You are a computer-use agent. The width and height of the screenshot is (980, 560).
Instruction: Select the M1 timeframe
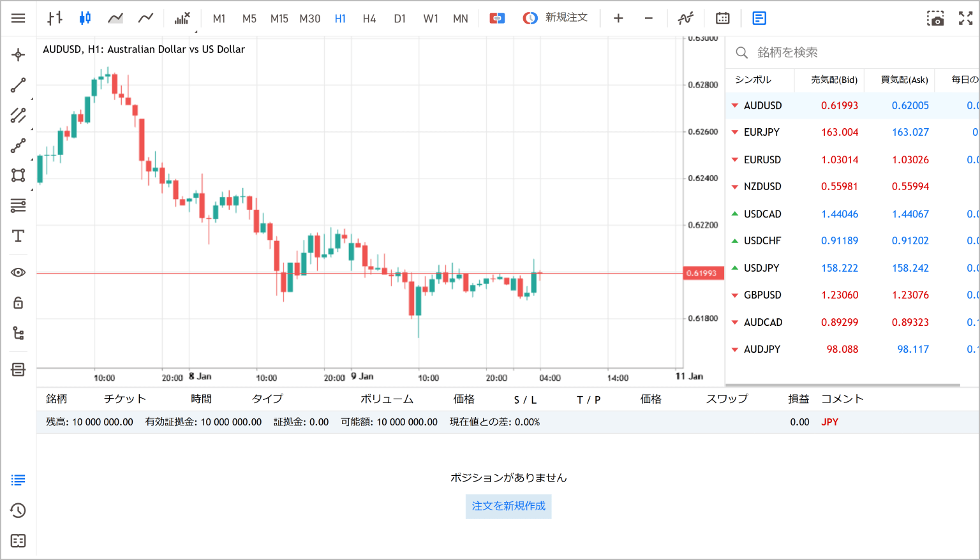(x=219, y=18)
